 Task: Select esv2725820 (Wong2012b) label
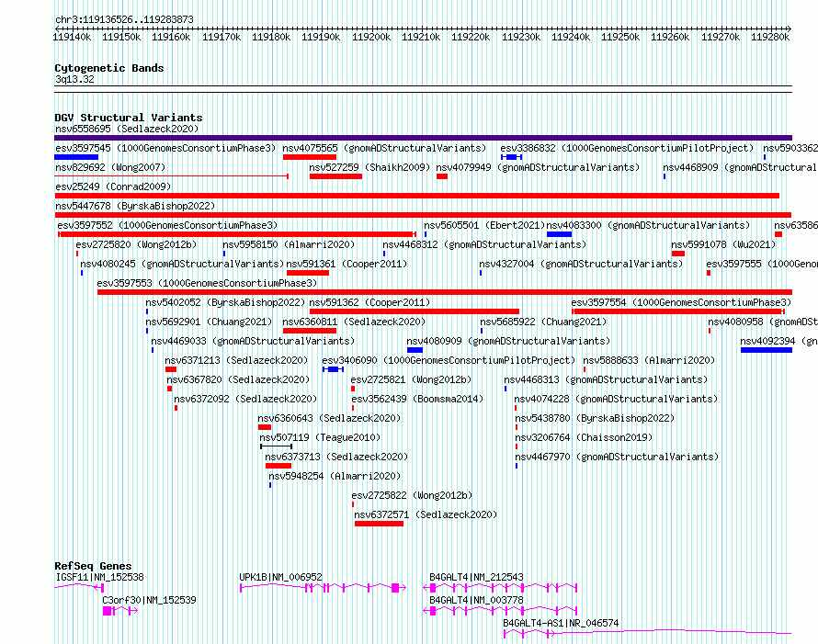coord(136,244)
